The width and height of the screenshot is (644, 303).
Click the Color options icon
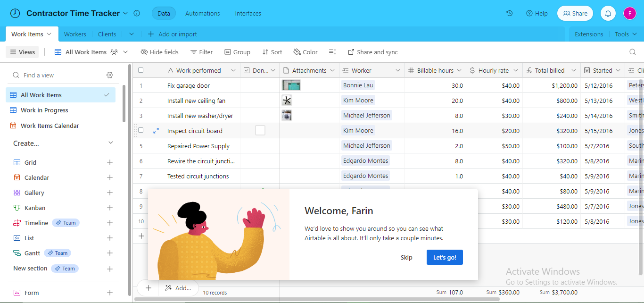[x=297, y=52]
